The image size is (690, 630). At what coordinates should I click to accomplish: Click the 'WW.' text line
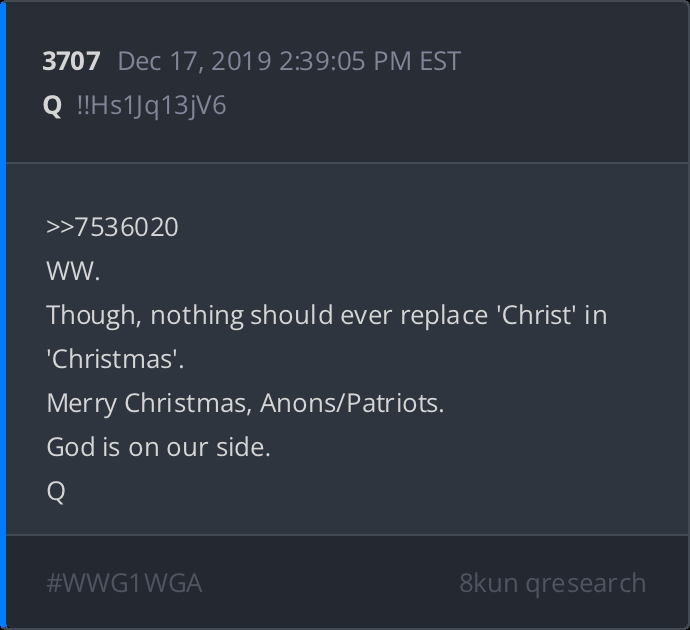pyautogui.click(x=73, y=271)
